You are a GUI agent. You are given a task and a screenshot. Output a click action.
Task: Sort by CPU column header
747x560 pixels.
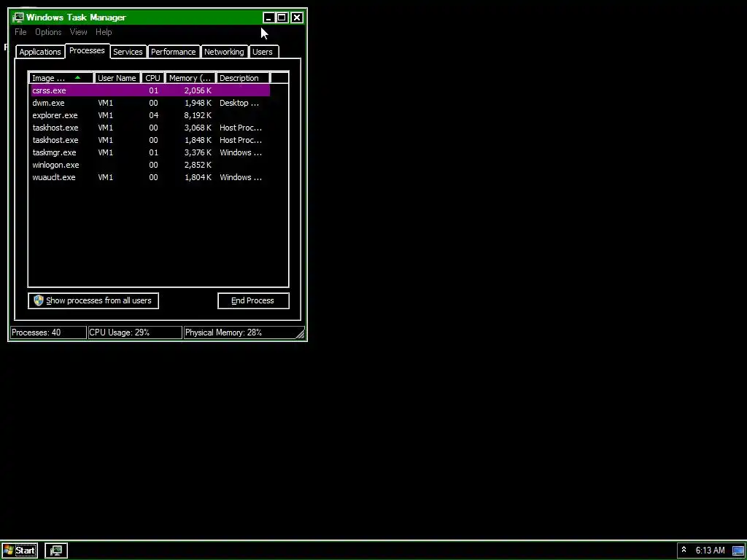pyautogui.click(x=153, y=78)
